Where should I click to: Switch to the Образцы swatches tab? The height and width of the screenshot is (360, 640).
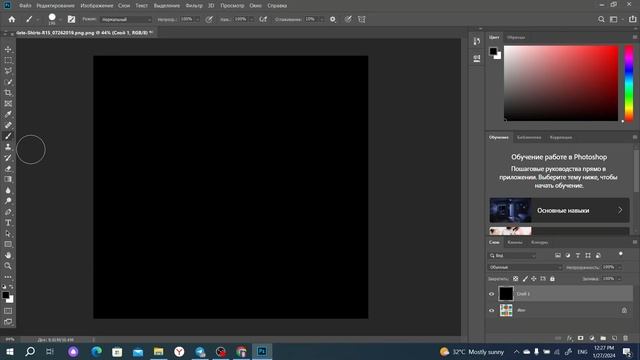tap(516, 38)
